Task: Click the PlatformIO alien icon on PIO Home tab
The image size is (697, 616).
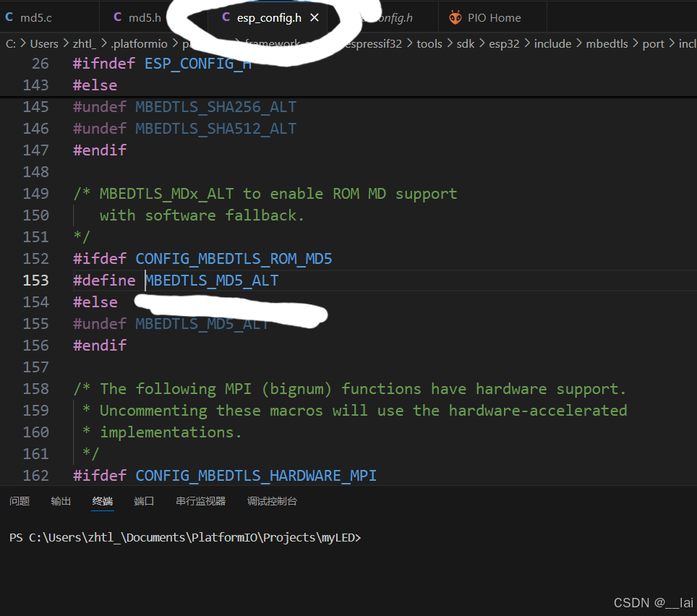Action: 455,17
